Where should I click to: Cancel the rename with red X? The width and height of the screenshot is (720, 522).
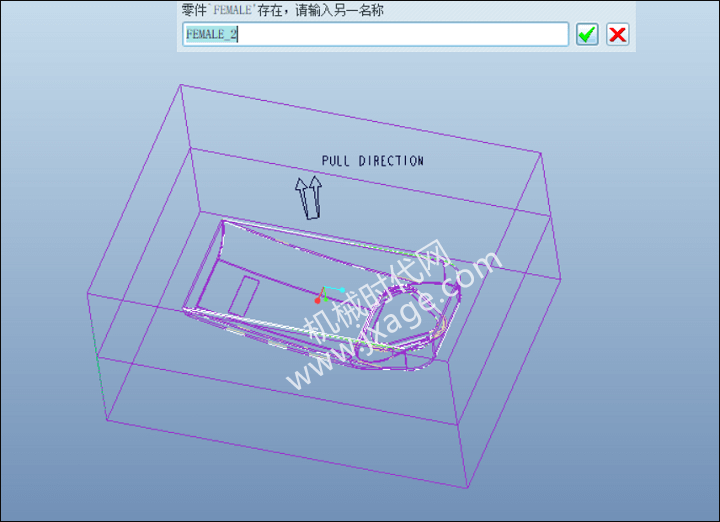click(x=617, y=34)
